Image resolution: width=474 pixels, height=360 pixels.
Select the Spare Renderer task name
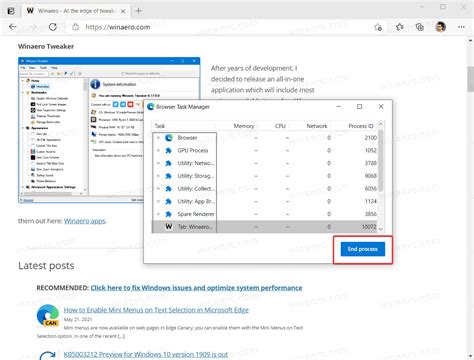[x=196, y=214]
